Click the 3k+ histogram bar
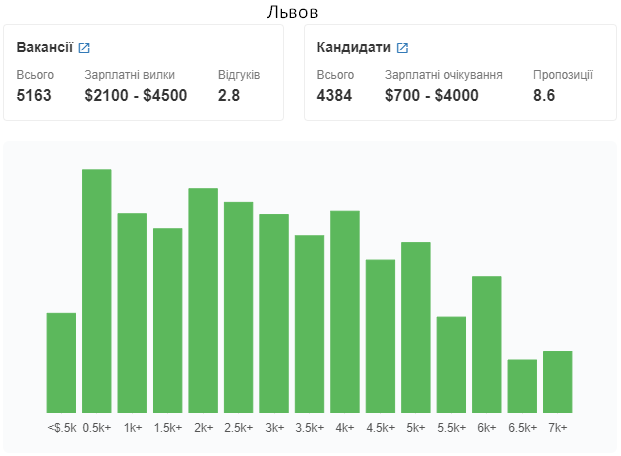 coord(274,313)
